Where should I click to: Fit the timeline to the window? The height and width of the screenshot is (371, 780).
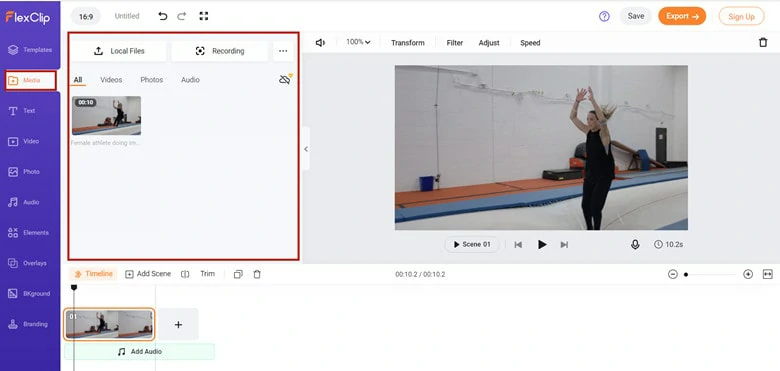[768, 274]
